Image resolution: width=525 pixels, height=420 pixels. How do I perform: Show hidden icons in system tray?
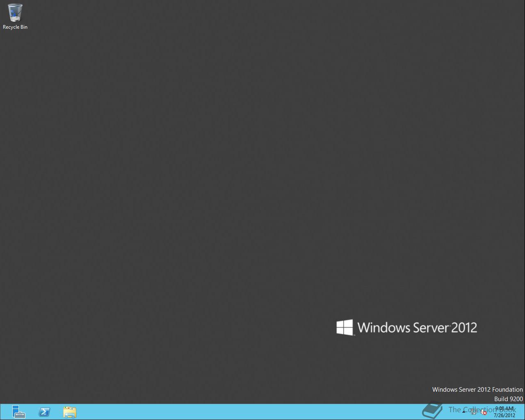pos(464,412)
